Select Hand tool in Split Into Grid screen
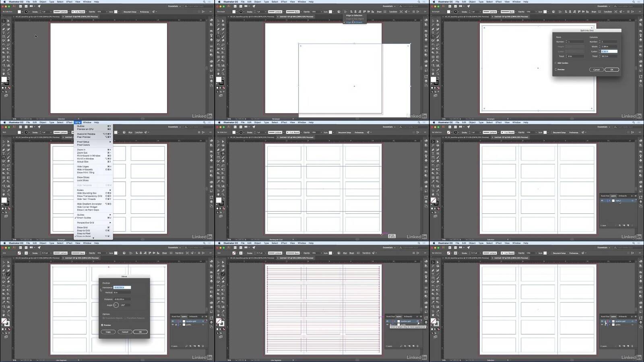The width and height of the screenshot is (644, 362). click(433, 74)
